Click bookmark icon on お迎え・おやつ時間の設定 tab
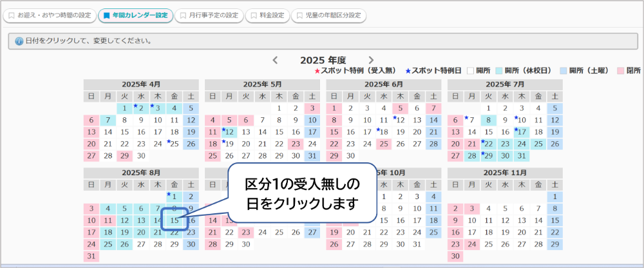This screenshot has height=268, width=644. click(x=12, y=15)
